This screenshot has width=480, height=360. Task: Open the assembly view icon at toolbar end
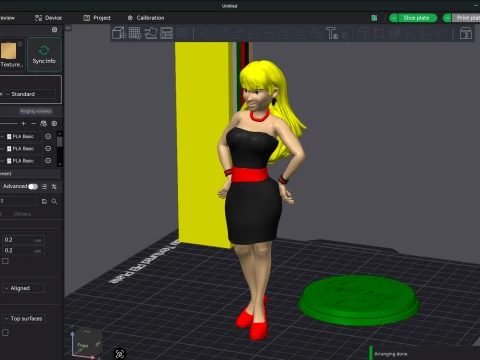pyautogui.click(x=466, y=33)
